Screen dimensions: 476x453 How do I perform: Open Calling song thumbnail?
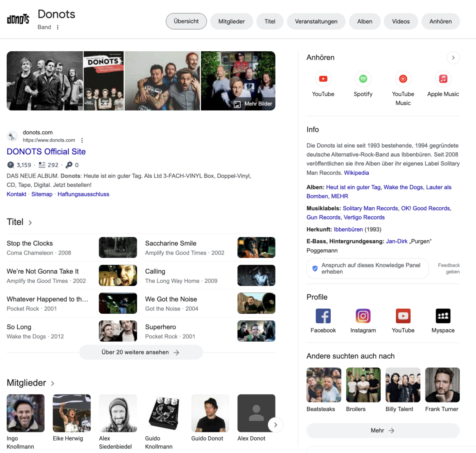pos(256,275)
